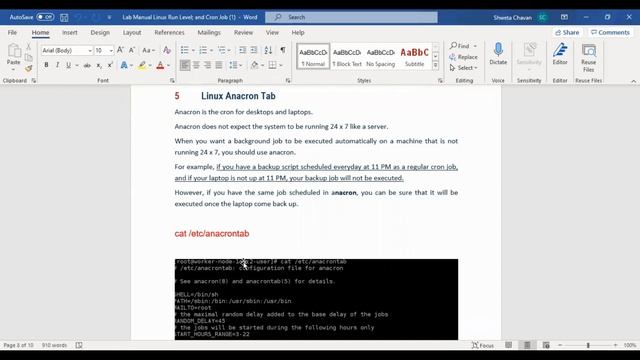Click the Copy icon
This screenshot has width=640, height=360.
(x=28, y=58)
